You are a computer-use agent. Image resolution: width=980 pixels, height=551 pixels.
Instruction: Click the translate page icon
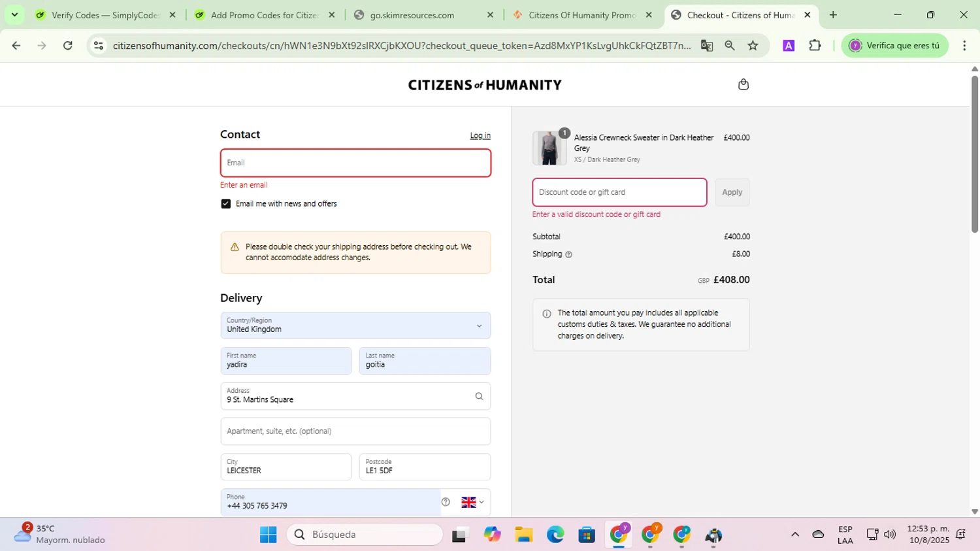[x=706, y=46]
